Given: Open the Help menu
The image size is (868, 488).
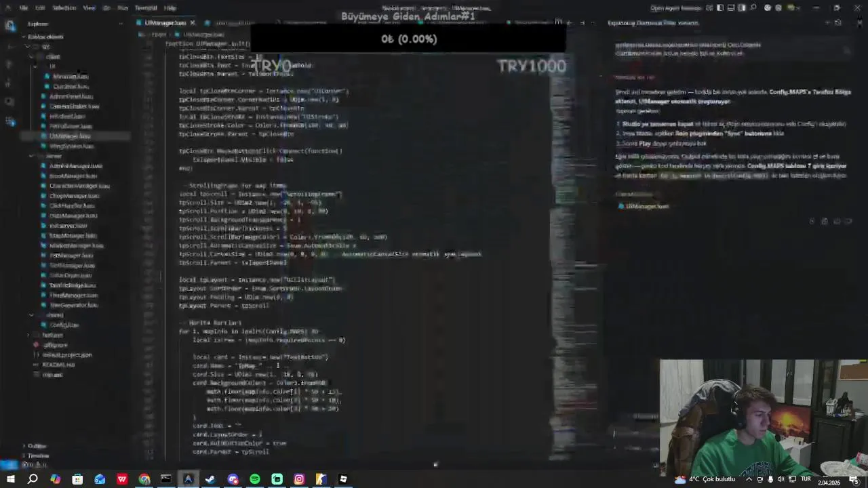Looking at the screenshot, I should point(170,8).
